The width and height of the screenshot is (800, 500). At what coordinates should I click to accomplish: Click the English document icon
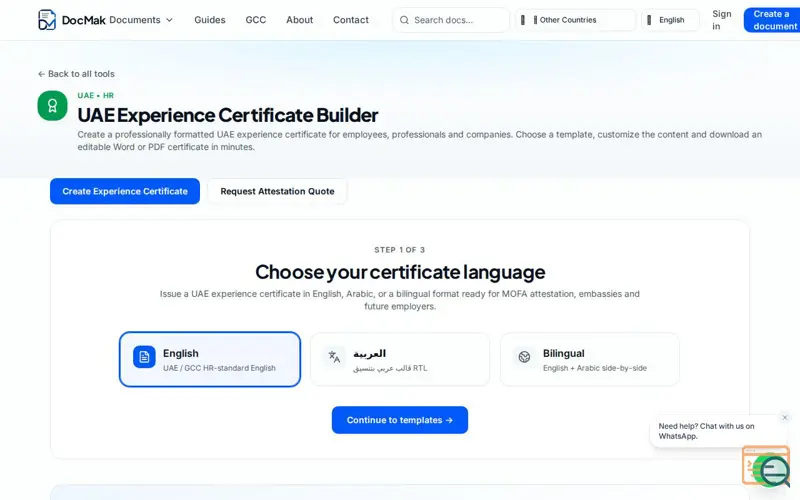pyautogui.click(x=144, y=356)
